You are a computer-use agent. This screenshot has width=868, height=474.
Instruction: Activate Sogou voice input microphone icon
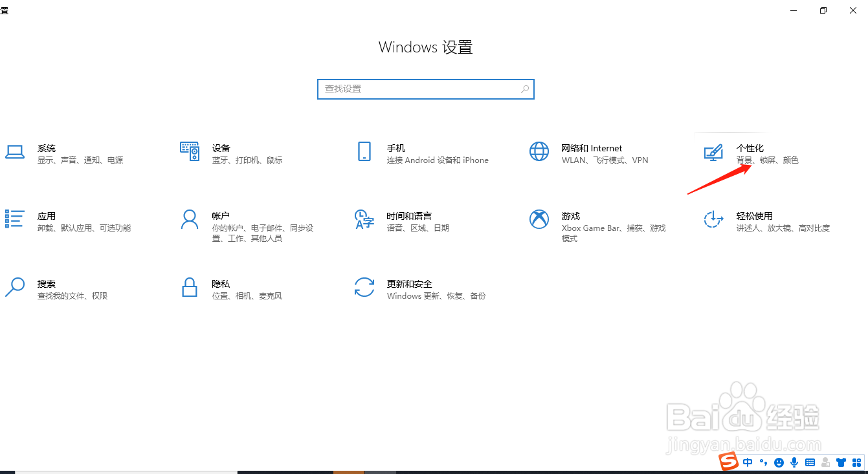point(794,462)
